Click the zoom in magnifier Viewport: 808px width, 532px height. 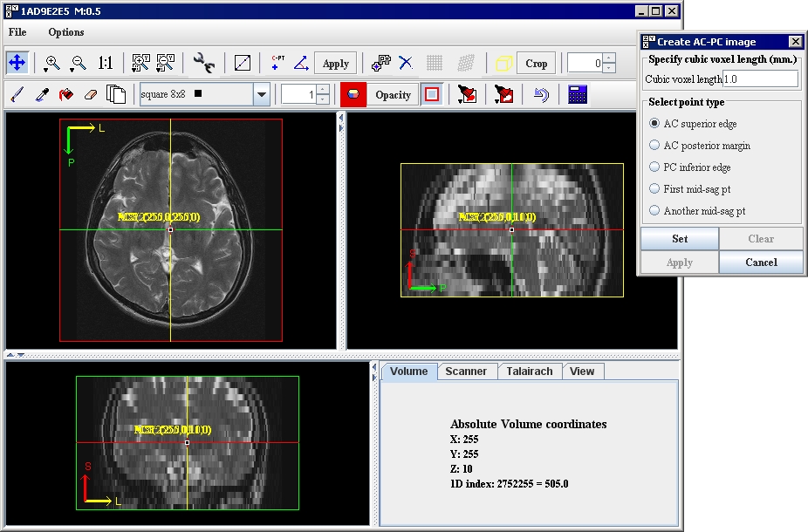pos(52,63)
